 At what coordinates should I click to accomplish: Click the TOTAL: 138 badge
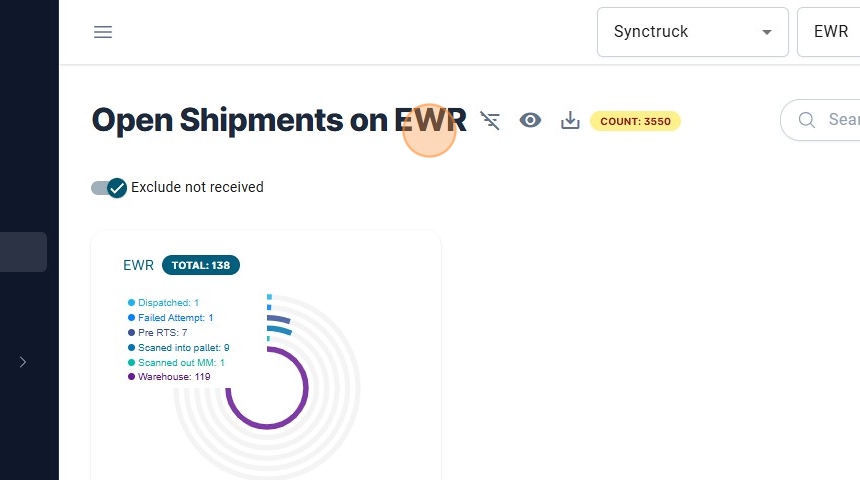click(201, 265)
